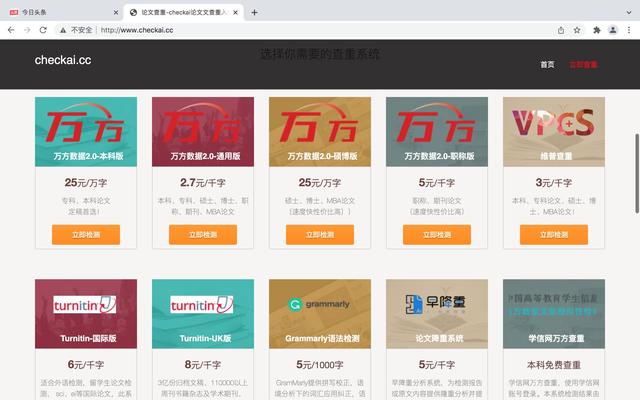This screenshot has height=400, width=640.
Task: Close the 今日头条 tab
Action: 116,13
